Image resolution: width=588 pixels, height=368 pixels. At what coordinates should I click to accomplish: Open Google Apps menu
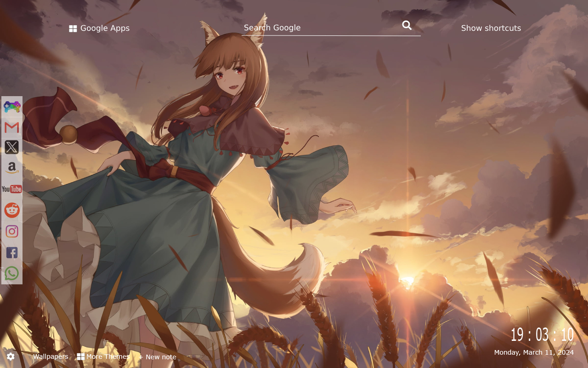[x=99, y=28]
